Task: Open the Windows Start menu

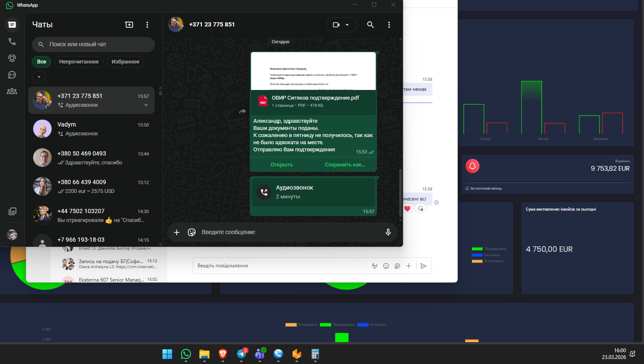Action: pyautogui.click(x=168, y=354)
